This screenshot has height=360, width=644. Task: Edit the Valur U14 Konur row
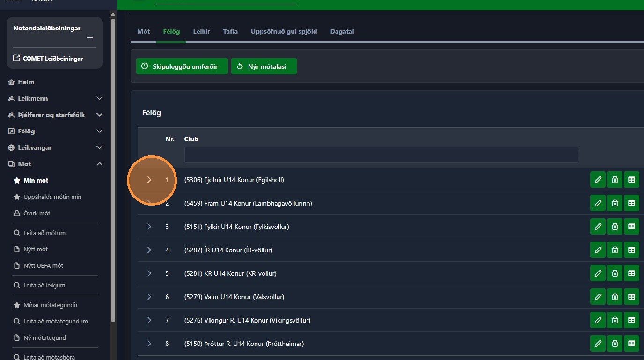click(598, 297)
